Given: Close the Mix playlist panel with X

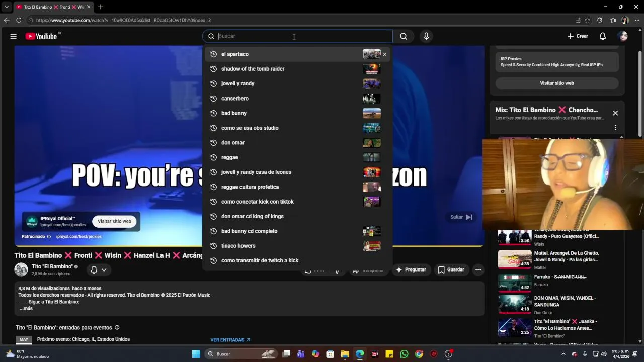Looking at the screenshot, I should pyautogui.click(x=615, y=113).
